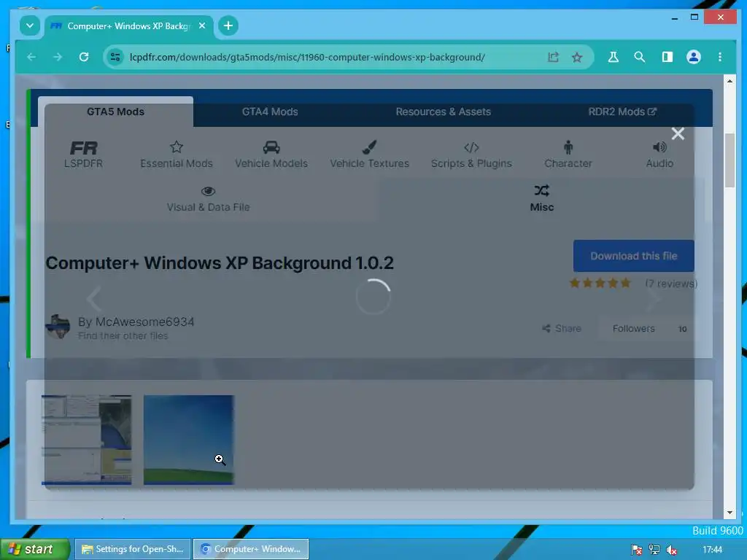The height and width of the screenshot is (560, 747).
Task: Open the Essential Mods star category
Action: [177, 155]
